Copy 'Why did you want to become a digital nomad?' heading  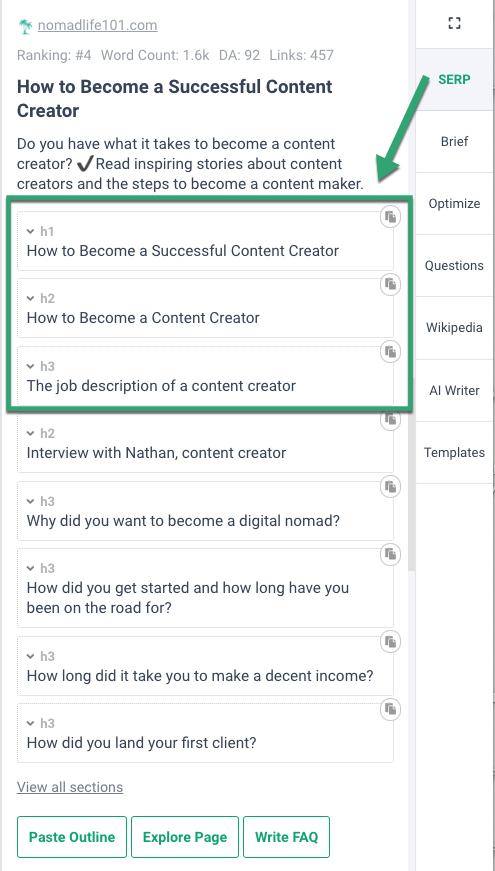(391, 487)
